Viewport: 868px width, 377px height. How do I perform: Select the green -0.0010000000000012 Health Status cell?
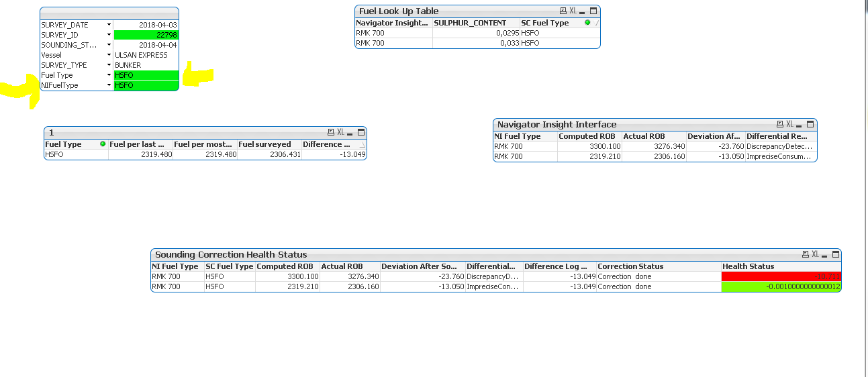click(x=781, y=286)
